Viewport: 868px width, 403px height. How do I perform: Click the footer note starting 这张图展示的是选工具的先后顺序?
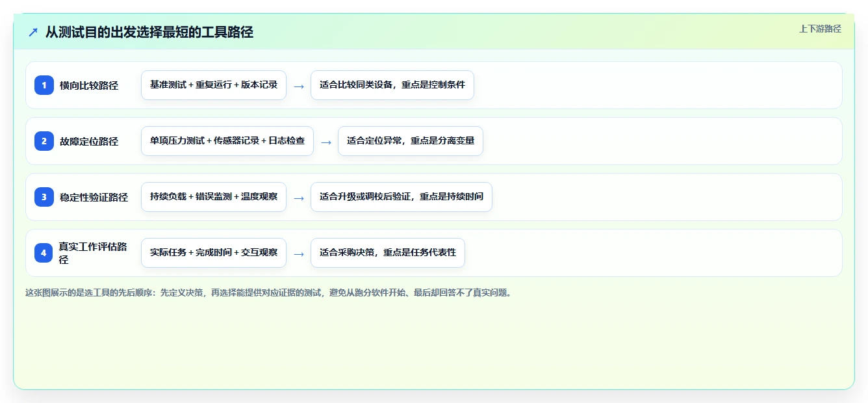coord(268,293)
